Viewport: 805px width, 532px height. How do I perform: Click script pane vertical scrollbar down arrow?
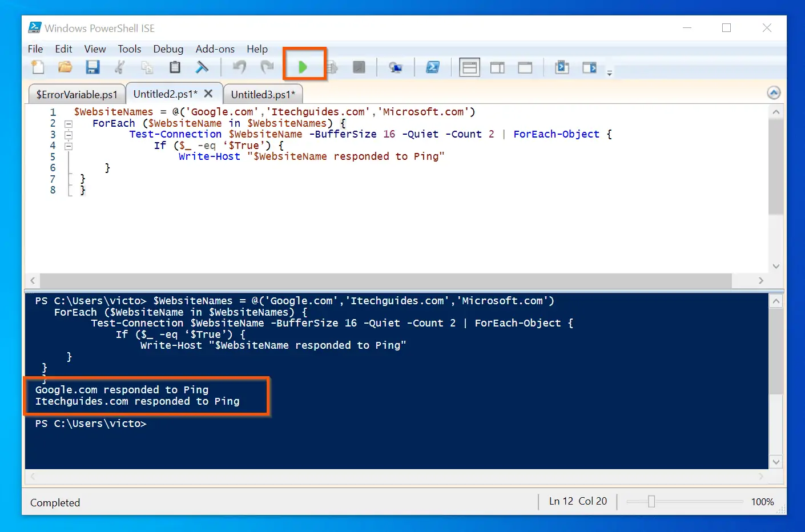pyautogui.click(x=776, y=266)
